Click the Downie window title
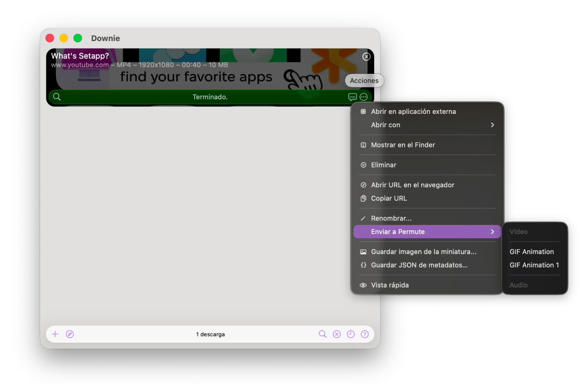 (106, 38)
